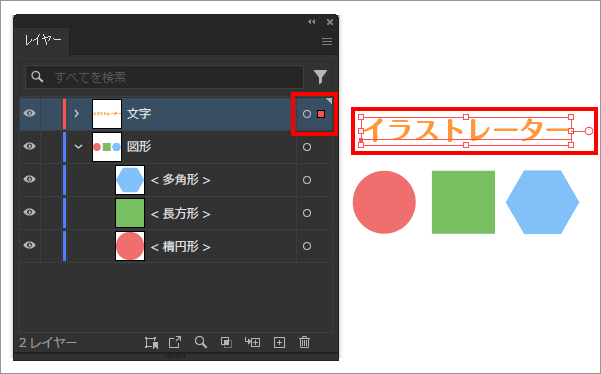Hide the <多角形> object with eye icon

tap(30, 179)
